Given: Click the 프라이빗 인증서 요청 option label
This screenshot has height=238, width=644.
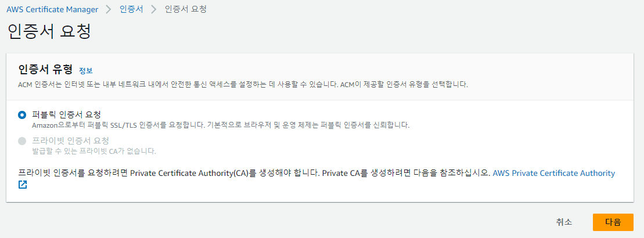Looking at the screenshot, I should [71, 140].
